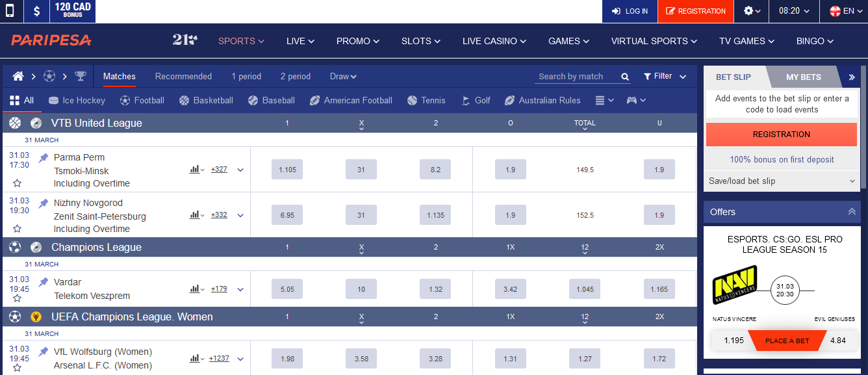The image size is (868, 375).
Task: Go to home via house icon
Action: click(18, 76)
